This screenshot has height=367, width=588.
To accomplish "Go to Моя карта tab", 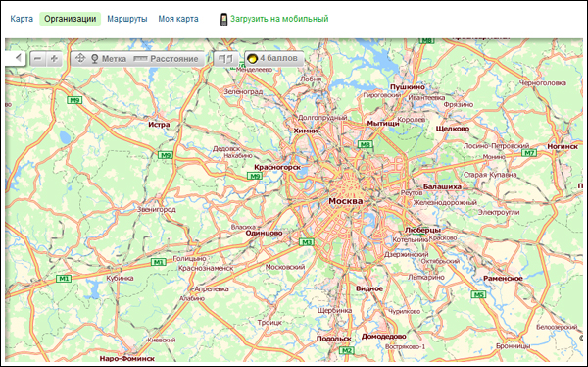I will [178, 19].
